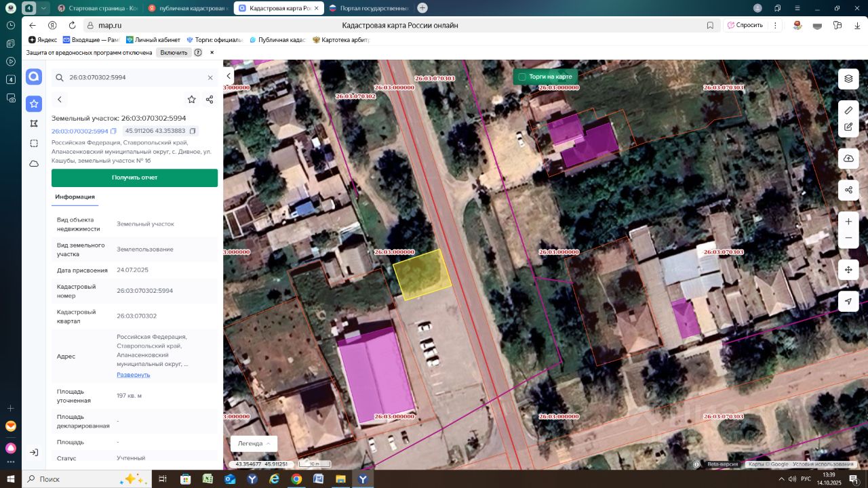Screen dimensions: 868x488
Task: Bookmark this page
Action: (710, 25)
